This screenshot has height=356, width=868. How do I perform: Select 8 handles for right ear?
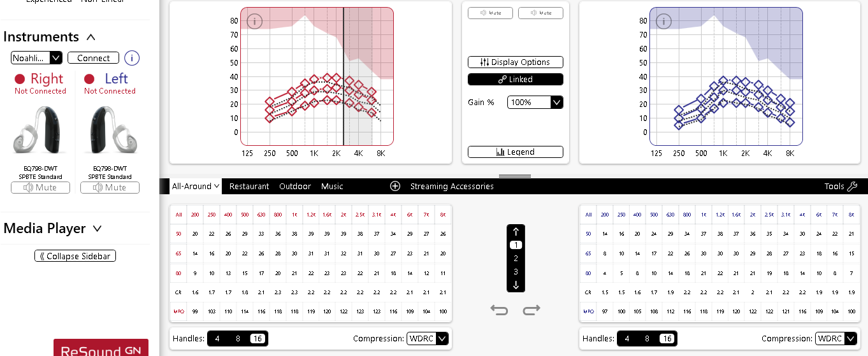pyautogui.click(x=238, y=339)
